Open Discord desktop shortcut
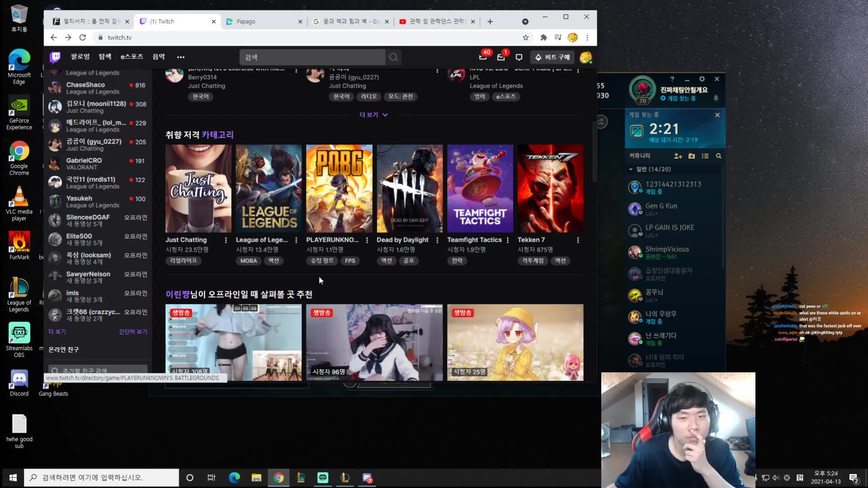 pos(19,383)
